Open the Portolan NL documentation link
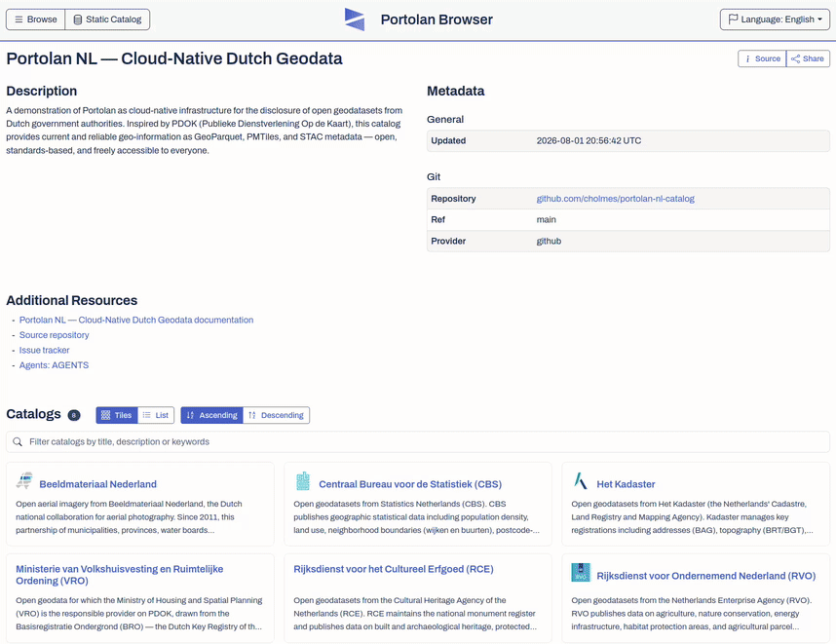This screenshot has height=644, width=836. point(136,320)
